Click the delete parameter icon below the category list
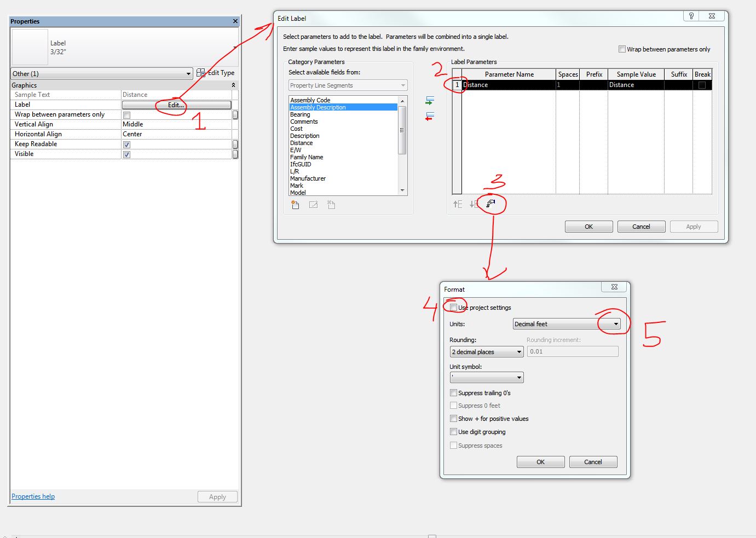 (x=331, y=205)
